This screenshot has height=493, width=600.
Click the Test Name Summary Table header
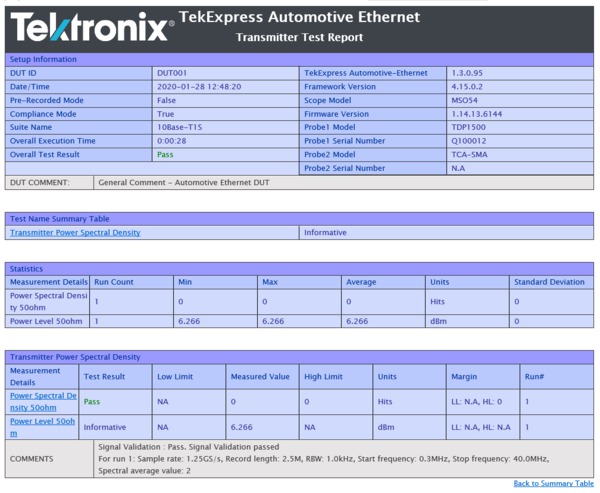[59, 218]
